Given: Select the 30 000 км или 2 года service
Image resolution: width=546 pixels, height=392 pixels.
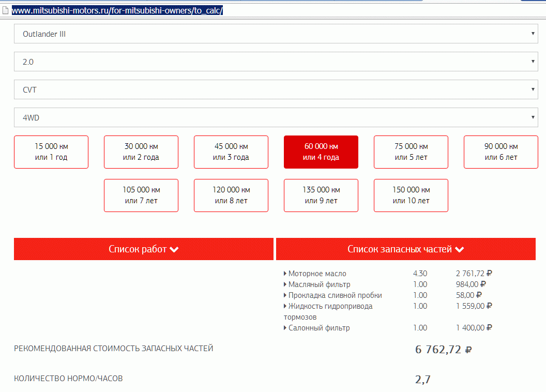Looking at the screenshot, I should pos(141,152).
